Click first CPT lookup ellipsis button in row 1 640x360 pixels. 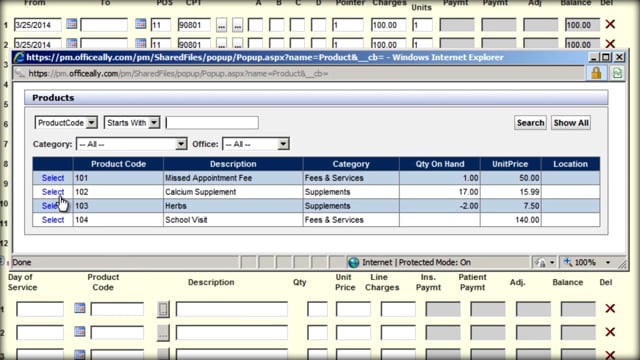[221, 25]
